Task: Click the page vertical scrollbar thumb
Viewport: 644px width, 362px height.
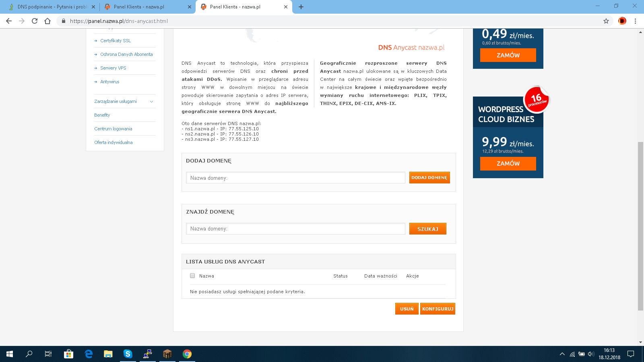Action: (x=640, y=225)
